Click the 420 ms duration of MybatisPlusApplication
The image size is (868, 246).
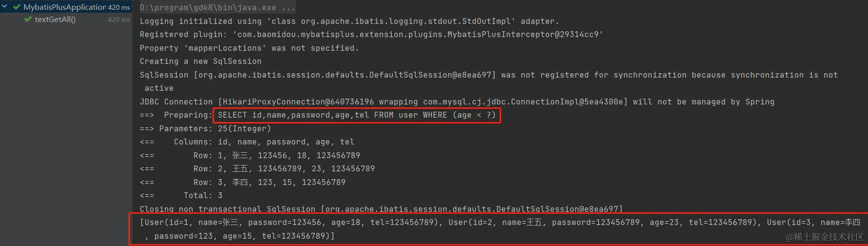(119, 7)
